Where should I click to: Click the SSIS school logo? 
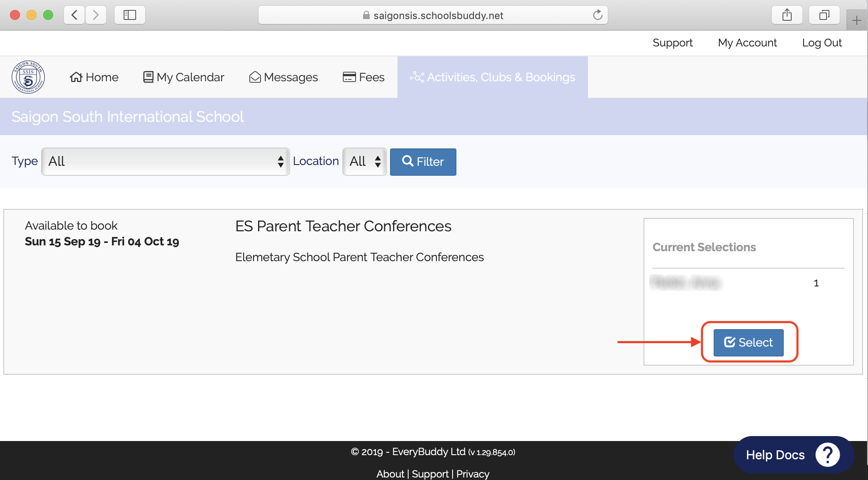(x=28, y=77)
